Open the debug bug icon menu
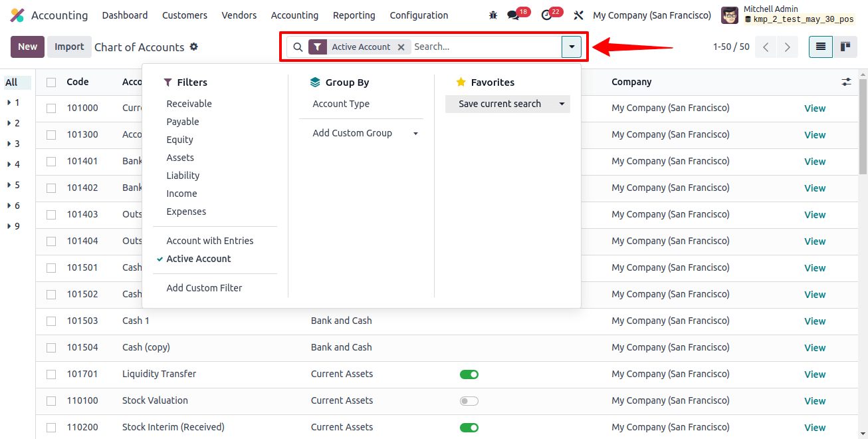Image resolution: width=868 pixels, height=439 pixels. click(492, 15)
